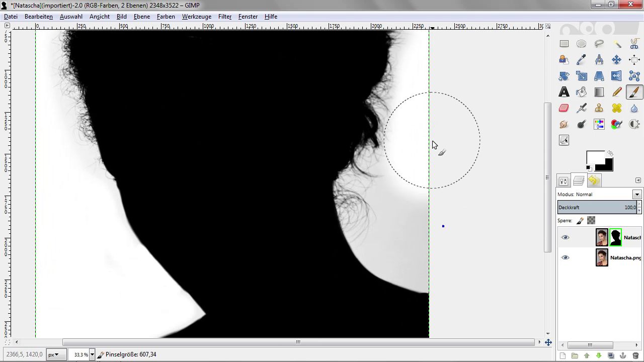The height and width of the screenshot is (362, 644).
Task: Toggle the lock pixels brush icon
Action: pyautogui.click(x=580, y=220)
